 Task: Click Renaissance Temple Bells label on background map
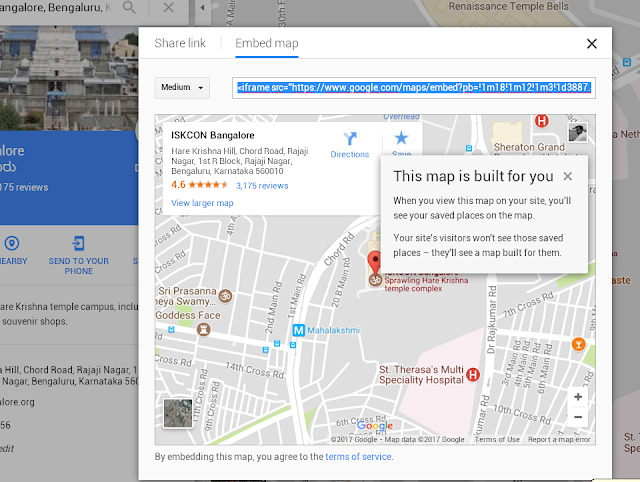[x=509, y=6]
